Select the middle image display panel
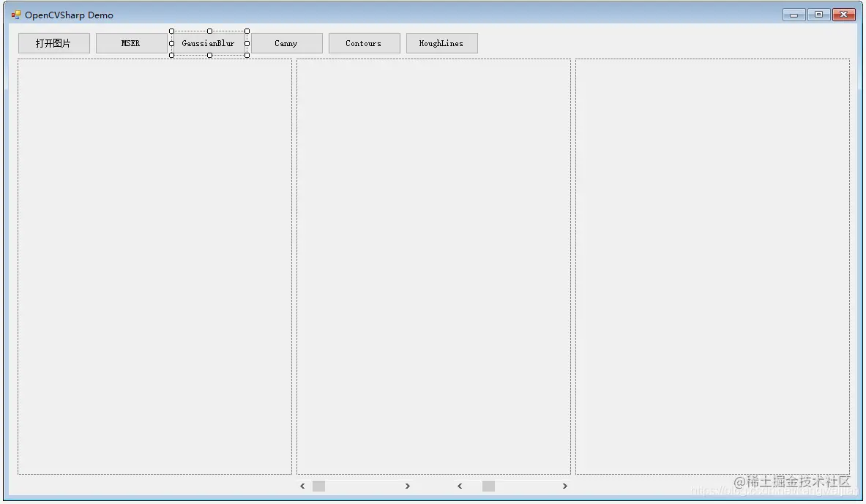Viewport: 866px width, 504px height. coord(433,266)
